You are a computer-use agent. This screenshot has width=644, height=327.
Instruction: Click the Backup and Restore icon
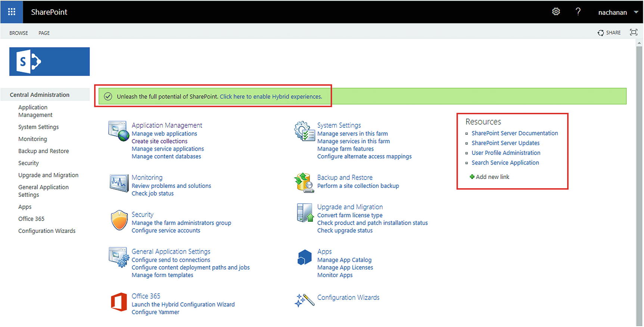[304, 183]
